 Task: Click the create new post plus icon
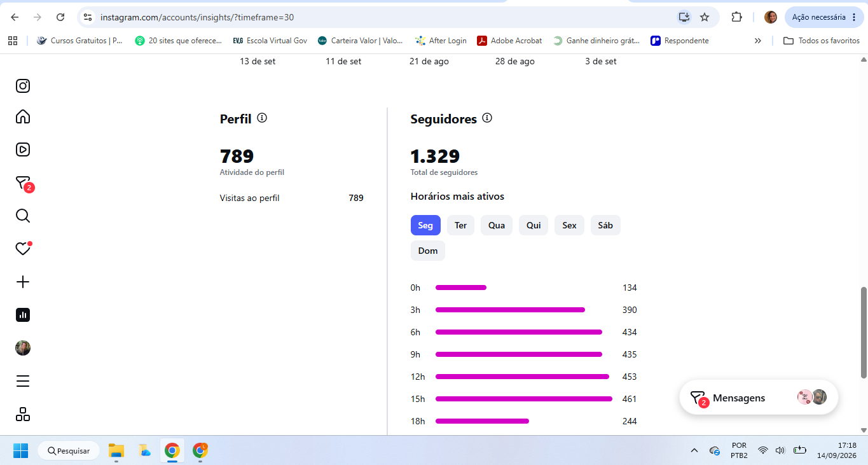23,282
